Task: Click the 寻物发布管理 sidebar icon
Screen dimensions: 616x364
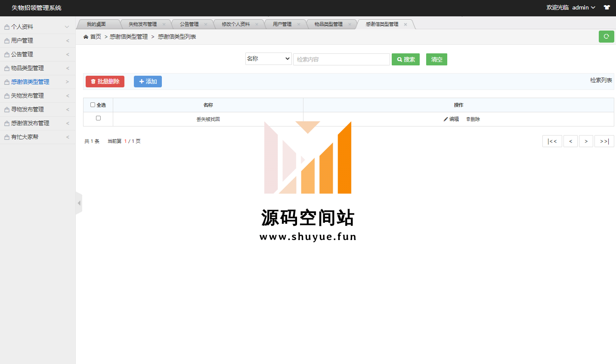Action: pyautogui.click(x=7, y=110)
